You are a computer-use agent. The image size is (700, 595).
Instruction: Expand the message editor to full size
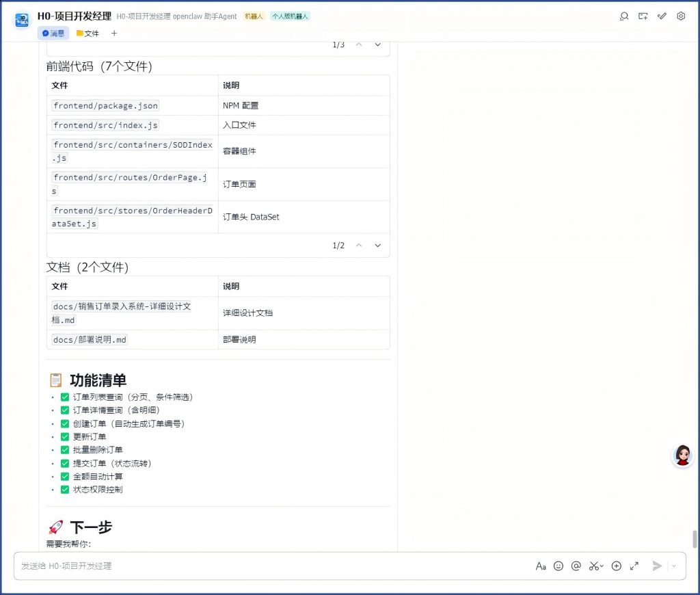click(x=634, y=566)
